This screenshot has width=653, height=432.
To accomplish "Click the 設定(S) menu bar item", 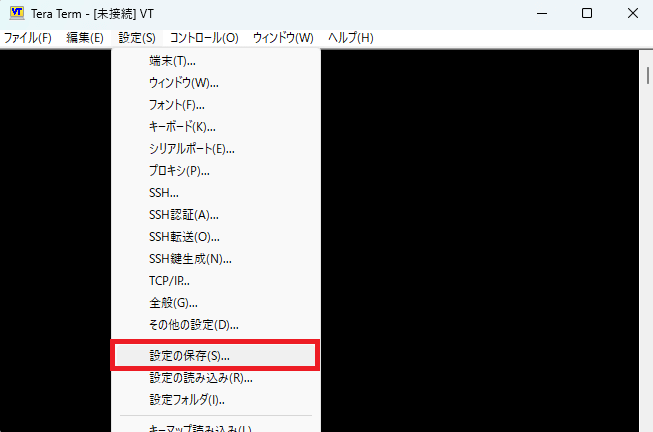I will [136, 38].
